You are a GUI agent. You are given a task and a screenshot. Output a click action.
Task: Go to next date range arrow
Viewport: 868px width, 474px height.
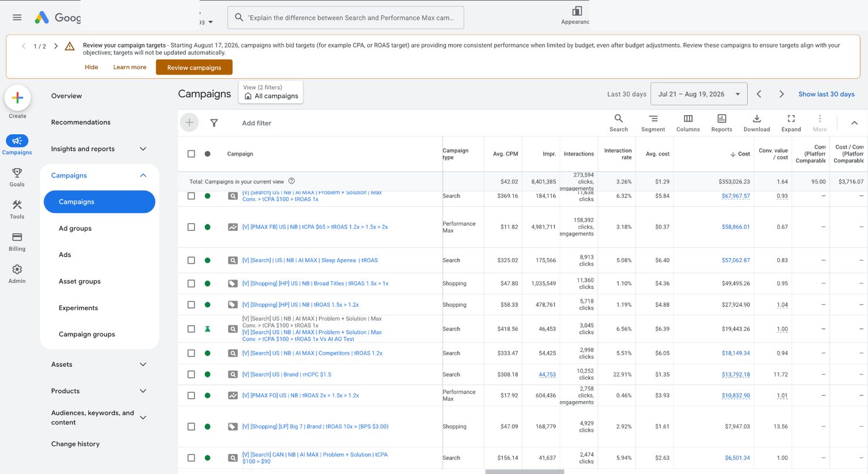tap(781, 94)
